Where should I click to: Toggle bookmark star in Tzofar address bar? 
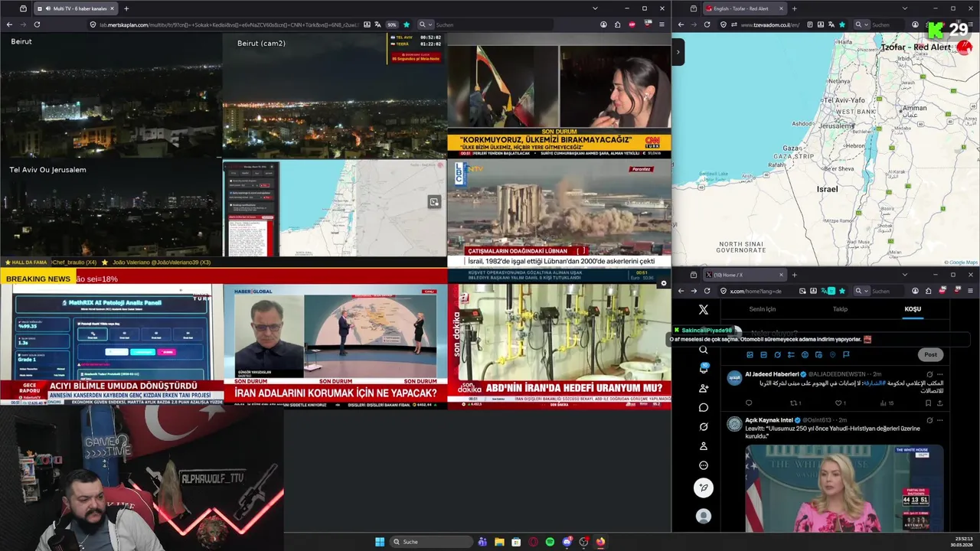(842, 24)
